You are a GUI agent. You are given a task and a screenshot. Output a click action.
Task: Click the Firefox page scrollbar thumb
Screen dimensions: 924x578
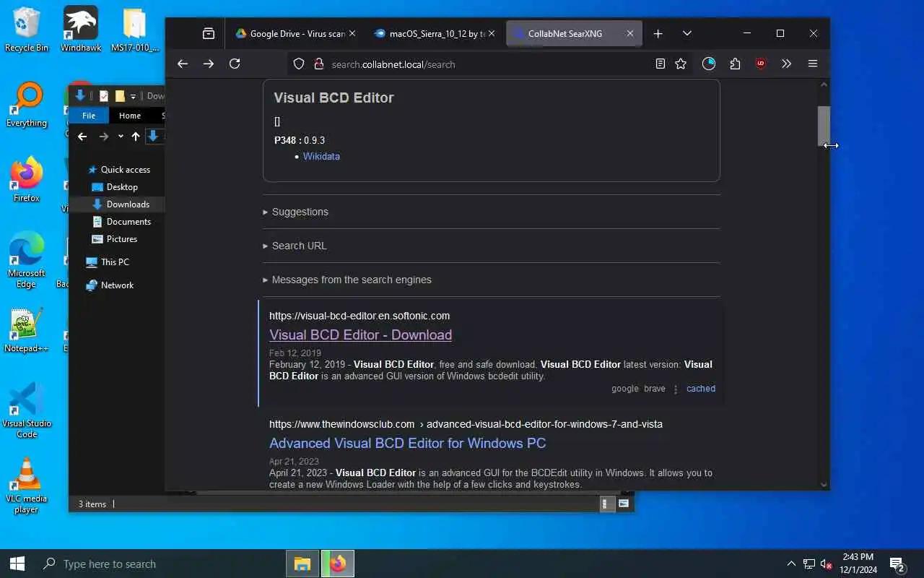[x=824, y=126]
